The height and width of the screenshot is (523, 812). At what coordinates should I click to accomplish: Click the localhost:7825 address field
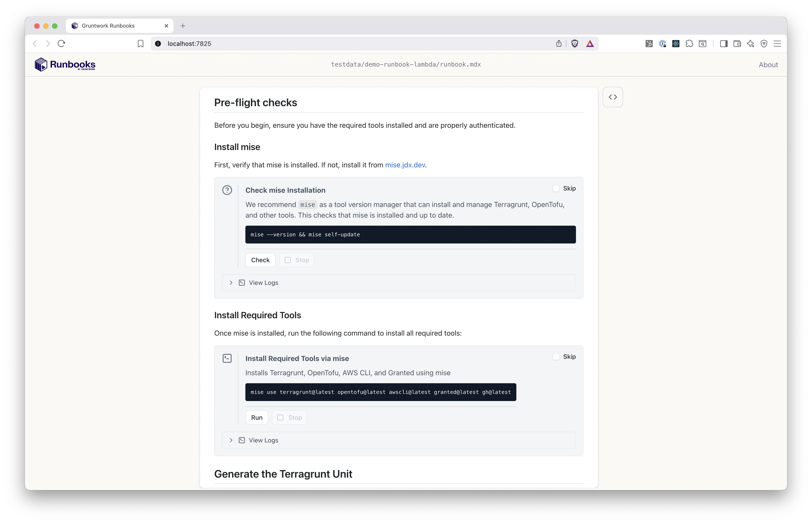click(x=189, y=43)
